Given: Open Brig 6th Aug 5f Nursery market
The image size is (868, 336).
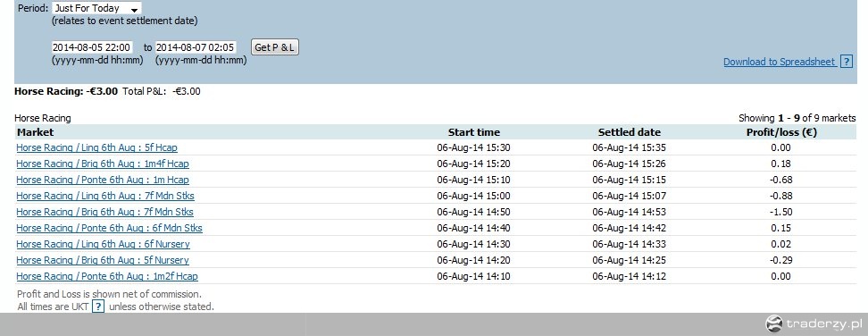Looking at the screenshot, I should pos(103,260).
